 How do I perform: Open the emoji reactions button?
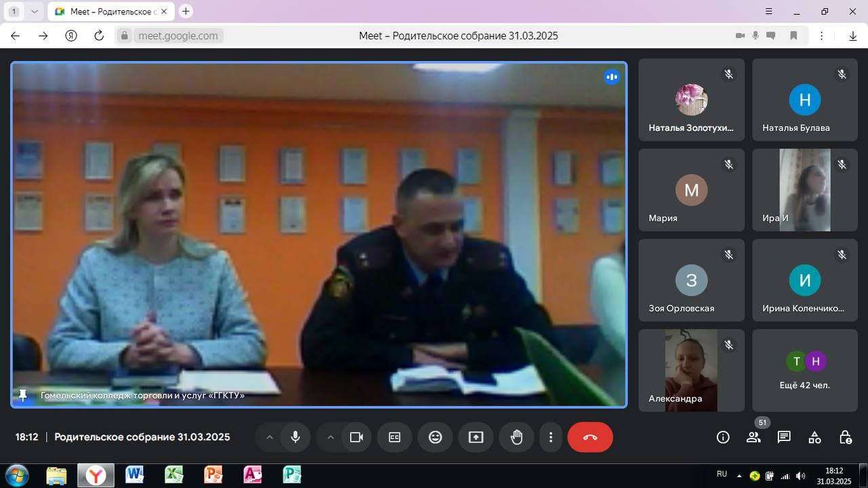[435, 437]
